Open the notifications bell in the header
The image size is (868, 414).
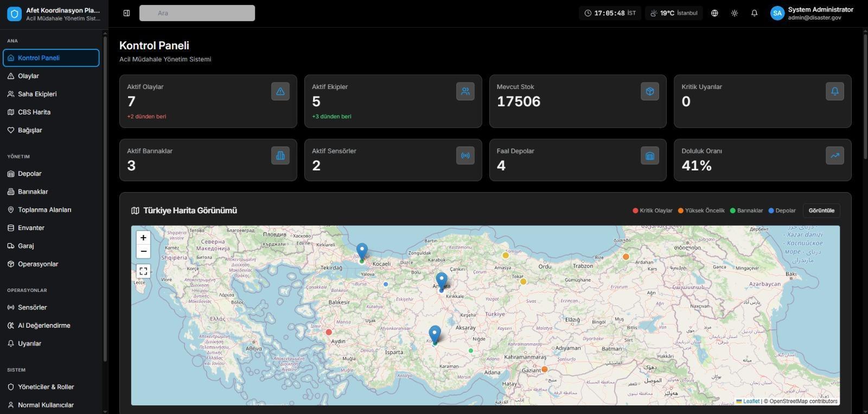[754, 13]
